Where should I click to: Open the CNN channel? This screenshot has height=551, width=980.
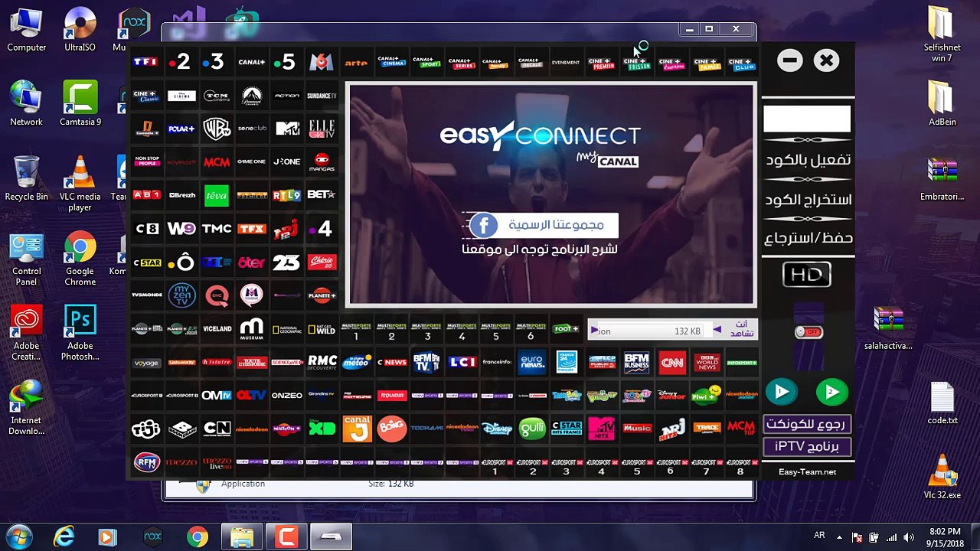[x=672, y=362]
